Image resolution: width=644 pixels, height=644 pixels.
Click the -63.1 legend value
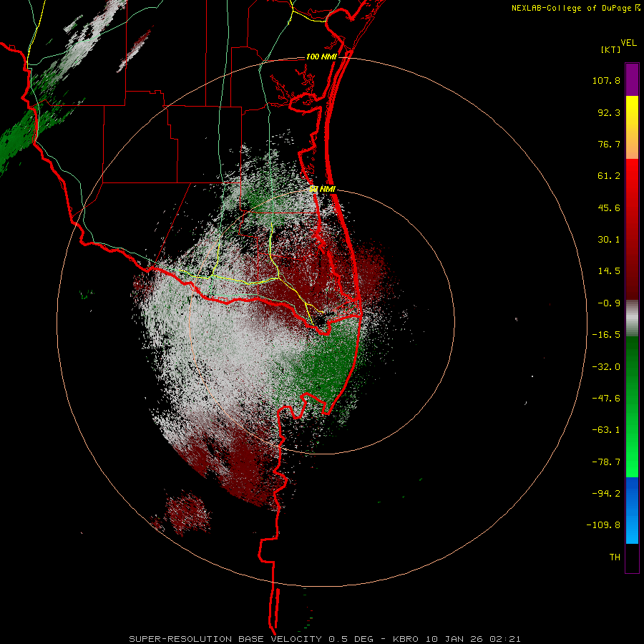[x=606, y=430]
